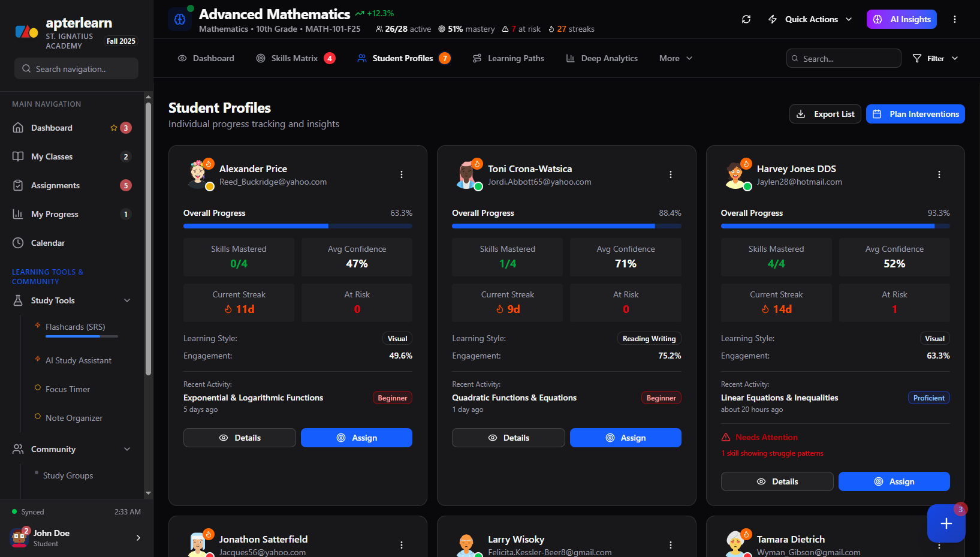Open the Filter dropdown
This screenshot has width=980, height=557.
934,58
